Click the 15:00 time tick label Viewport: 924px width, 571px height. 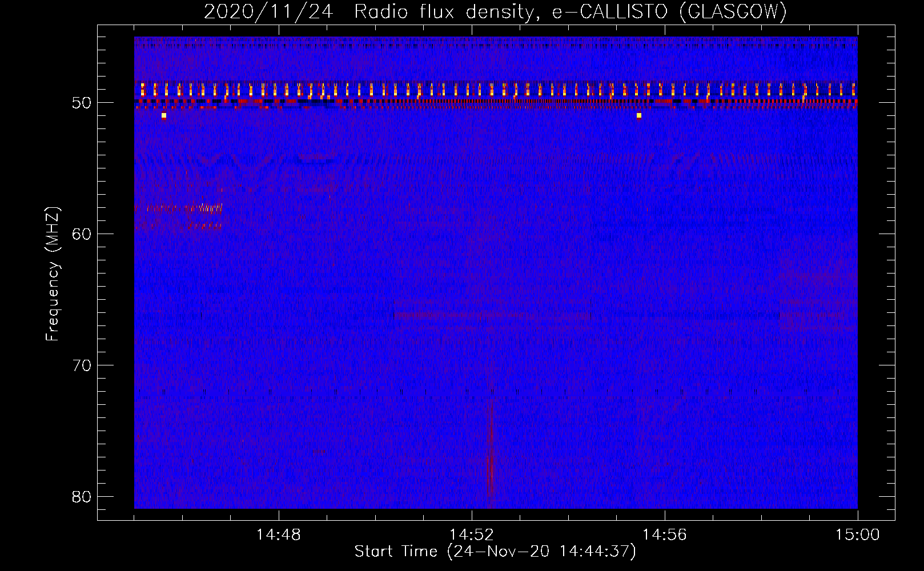857,535
